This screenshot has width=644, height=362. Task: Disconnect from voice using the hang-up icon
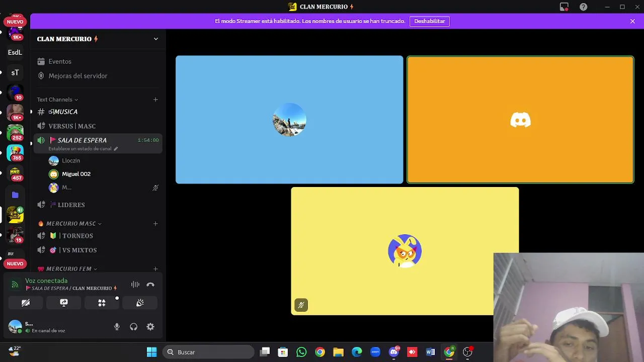tap(150, 285)
